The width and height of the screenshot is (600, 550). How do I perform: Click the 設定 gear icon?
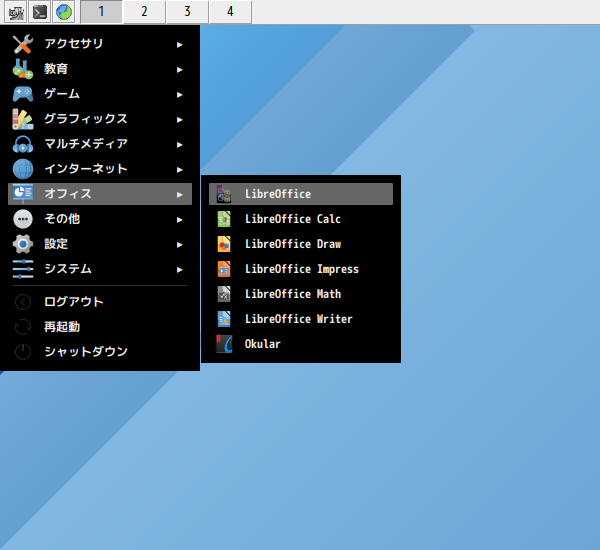click(x=23, y=244)
